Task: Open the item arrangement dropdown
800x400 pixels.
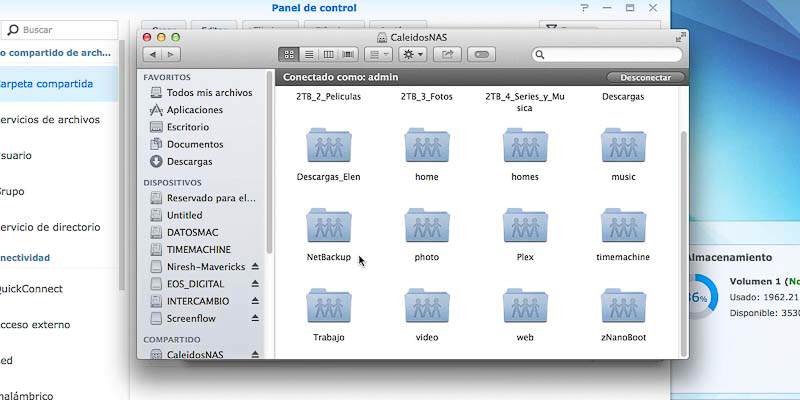Action: (378, 55)
